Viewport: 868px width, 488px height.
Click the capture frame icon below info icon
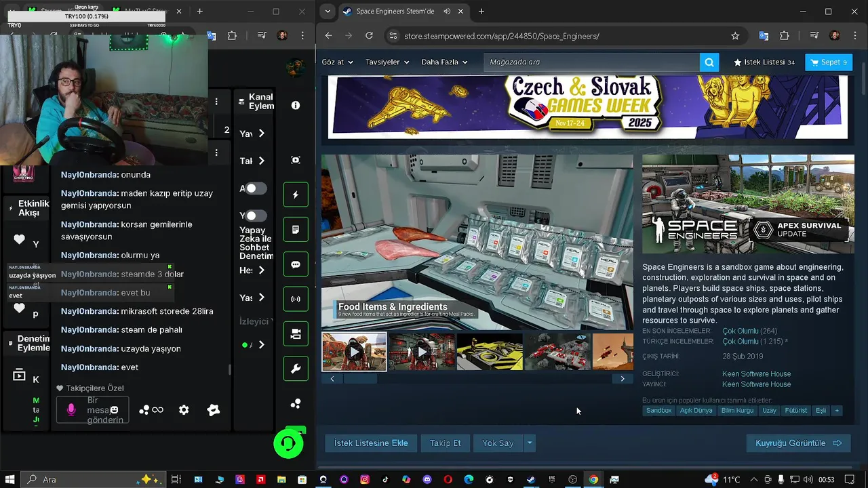(x=296, y=160)
